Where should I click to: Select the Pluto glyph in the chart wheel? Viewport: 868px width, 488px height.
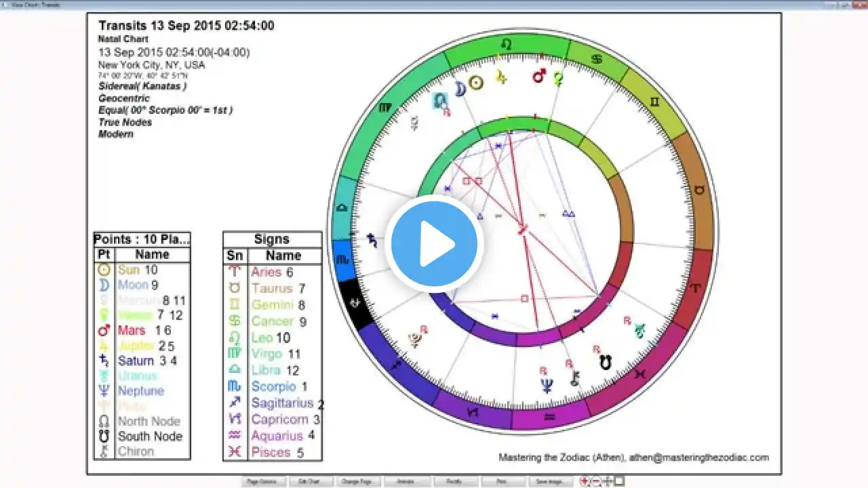pos(414,340)
